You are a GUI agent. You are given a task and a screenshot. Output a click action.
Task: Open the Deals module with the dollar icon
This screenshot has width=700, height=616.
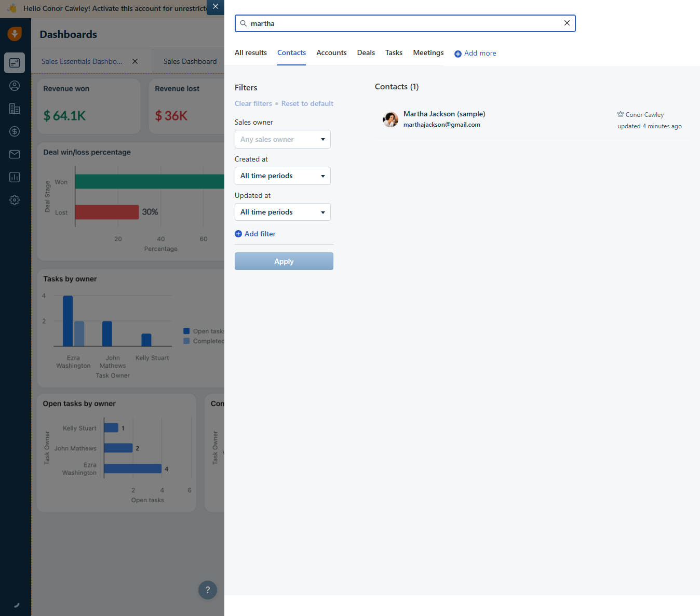15,131
